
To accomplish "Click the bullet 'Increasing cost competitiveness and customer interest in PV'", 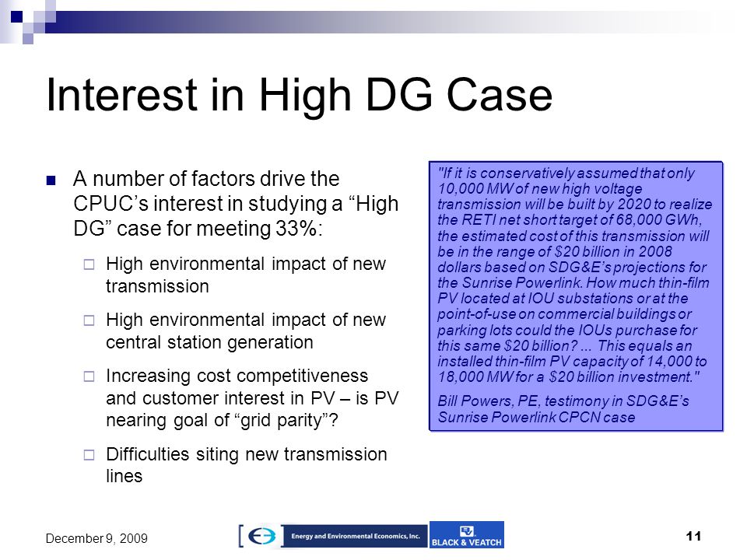I will tap(252, 397).
